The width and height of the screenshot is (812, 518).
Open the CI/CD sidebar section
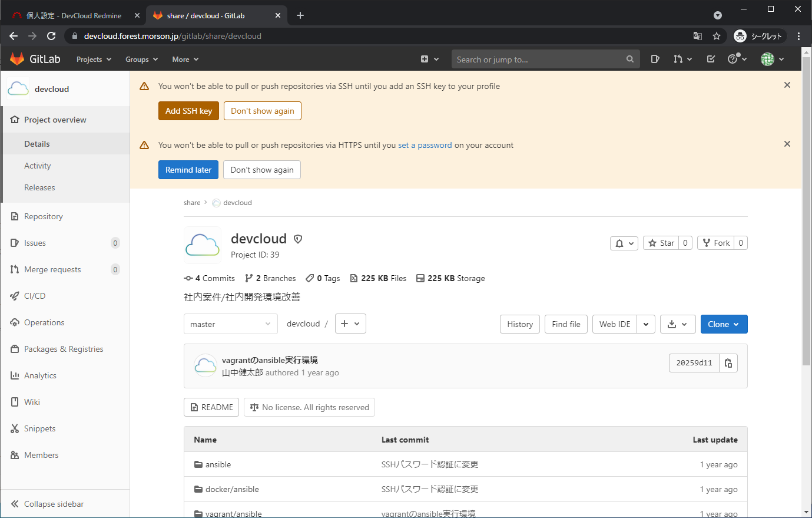pos(34,296)
